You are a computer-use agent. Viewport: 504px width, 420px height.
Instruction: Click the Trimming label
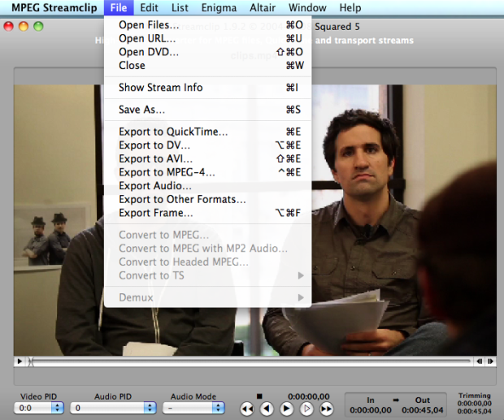pos(475,396)
